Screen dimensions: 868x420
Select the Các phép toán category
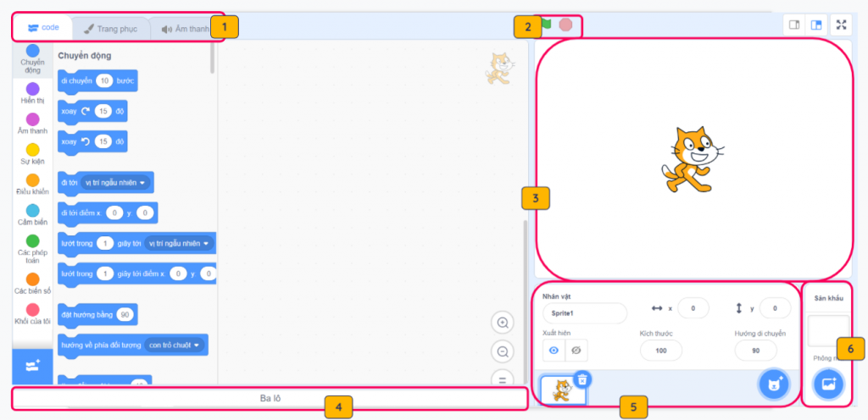click(33, 249)
